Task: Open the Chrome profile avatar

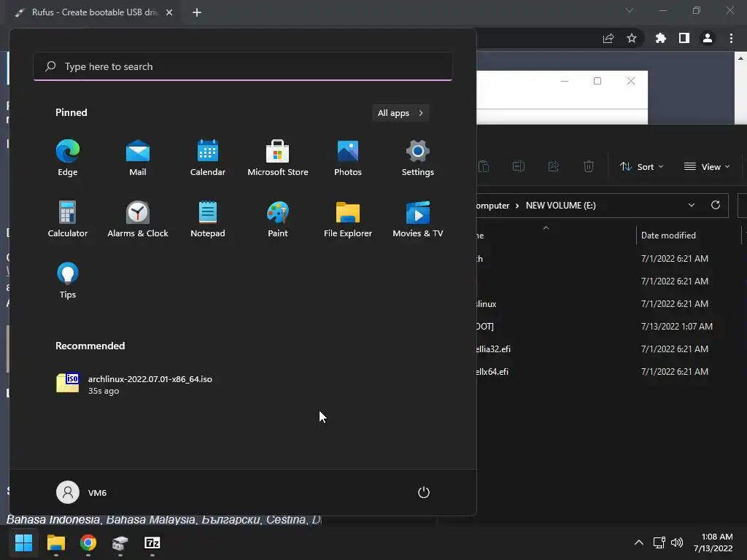Action: point(708,38)
